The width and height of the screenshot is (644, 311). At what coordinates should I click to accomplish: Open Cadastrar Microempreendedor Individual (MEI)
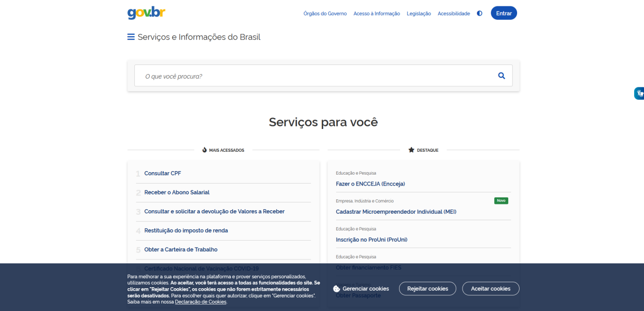[396, 212]
